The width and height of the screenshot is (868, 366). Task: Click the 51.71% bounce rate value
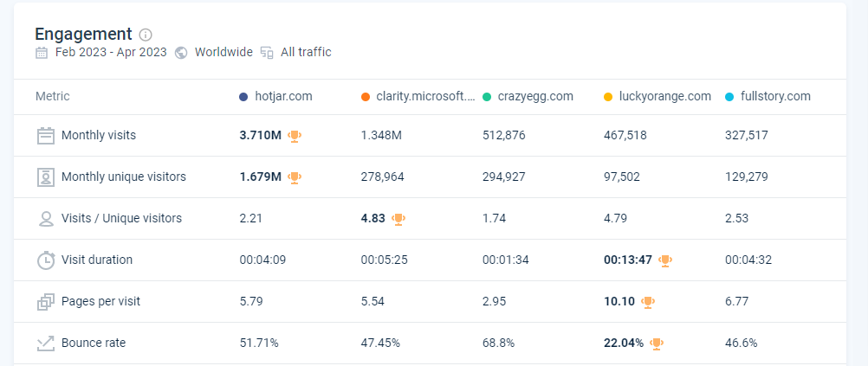click(x=259, y=343)
